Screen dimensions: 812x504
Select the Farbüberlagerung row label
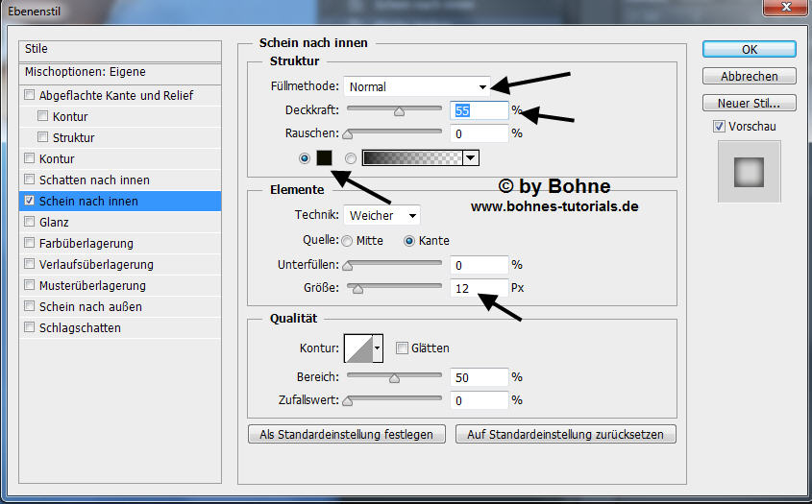click(86, 244)
